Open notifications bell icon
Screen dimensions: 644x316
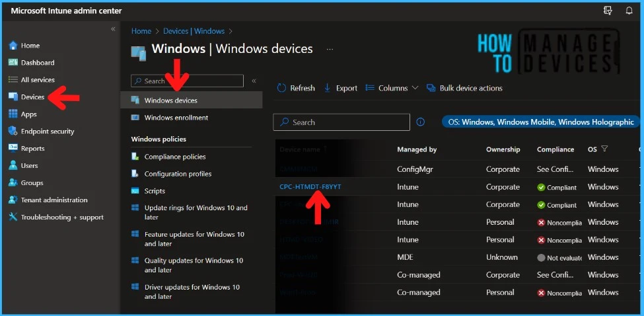click(629, 11)
